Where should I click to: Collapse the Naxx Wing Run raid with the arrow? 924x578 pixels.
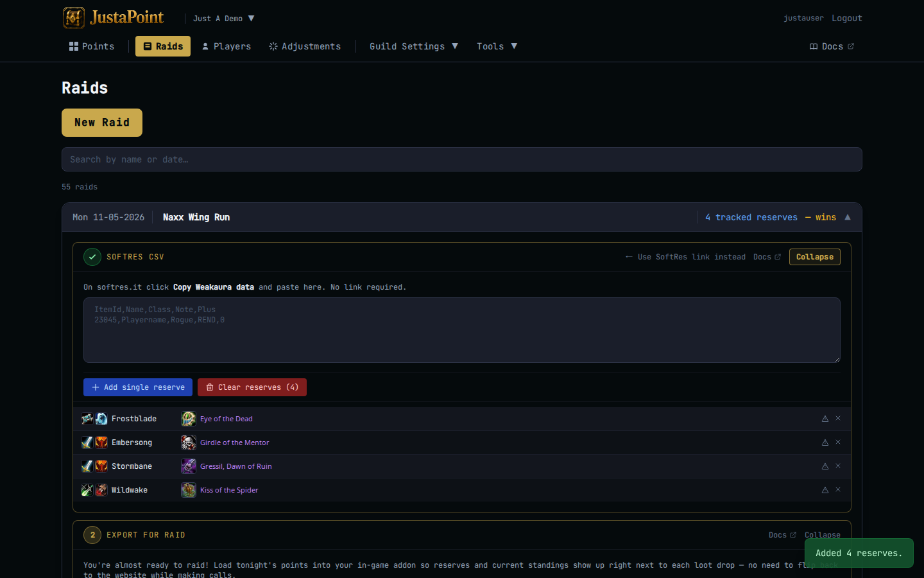(x=848, y=217)
